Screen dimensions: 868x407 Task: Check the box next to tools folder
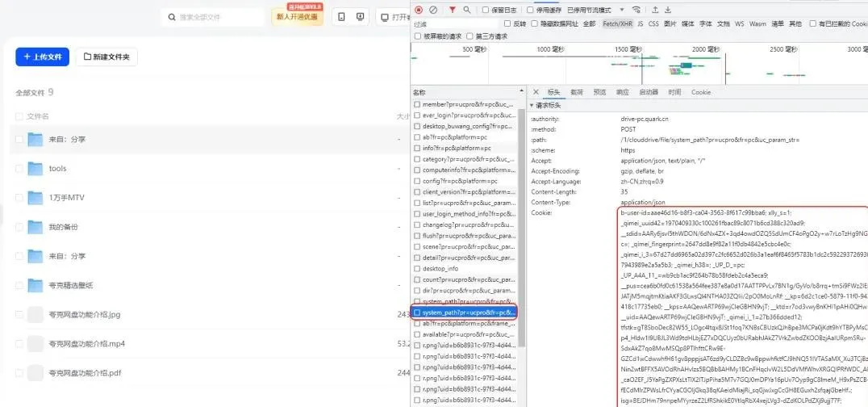click(19, 169)
